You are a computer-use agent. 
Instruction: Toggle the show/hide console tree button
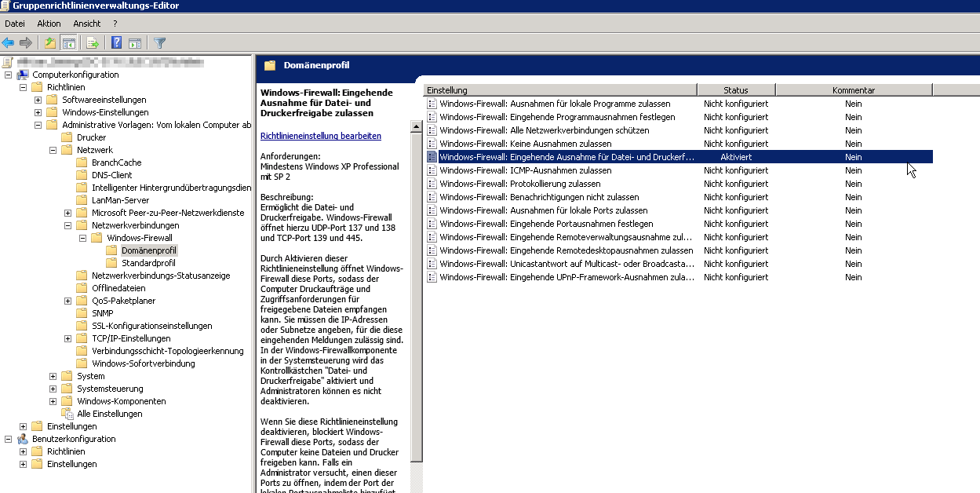point(69,42)
